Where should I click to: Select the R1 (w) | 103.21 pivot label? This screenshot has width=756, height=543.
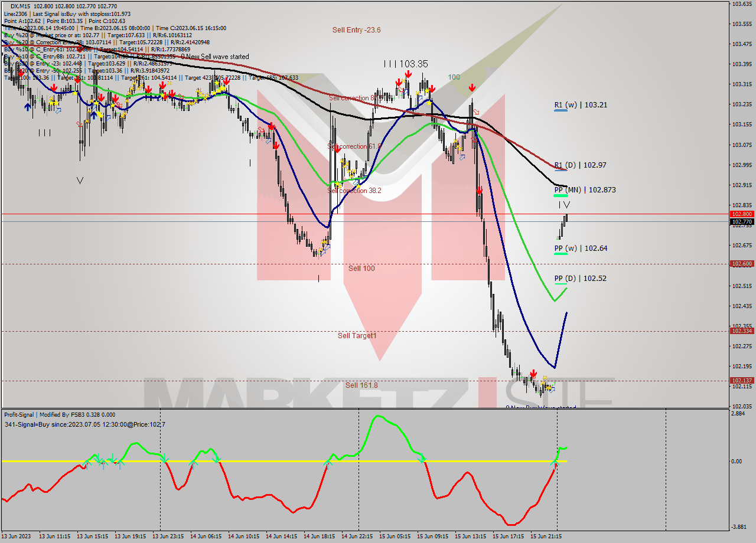[581, 105]
